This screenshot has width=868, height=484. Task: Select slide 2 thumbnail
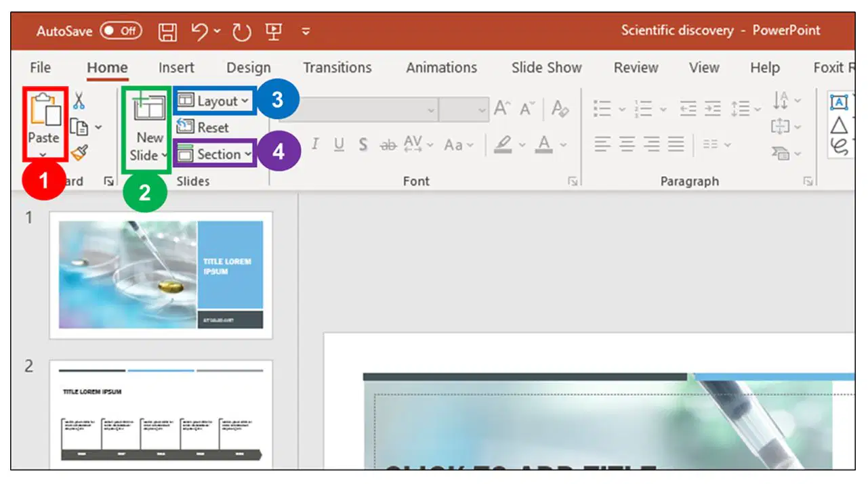(161, 414)
